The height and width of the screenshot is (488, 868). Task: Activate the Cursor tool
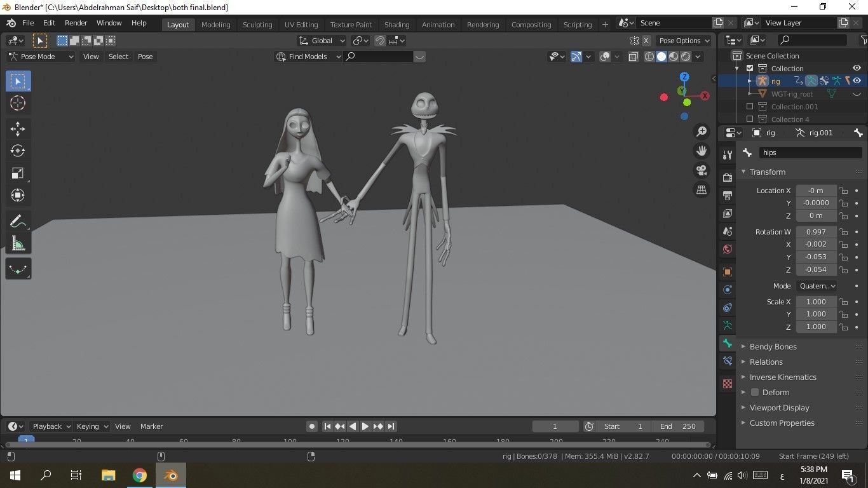tap(18, 104)
